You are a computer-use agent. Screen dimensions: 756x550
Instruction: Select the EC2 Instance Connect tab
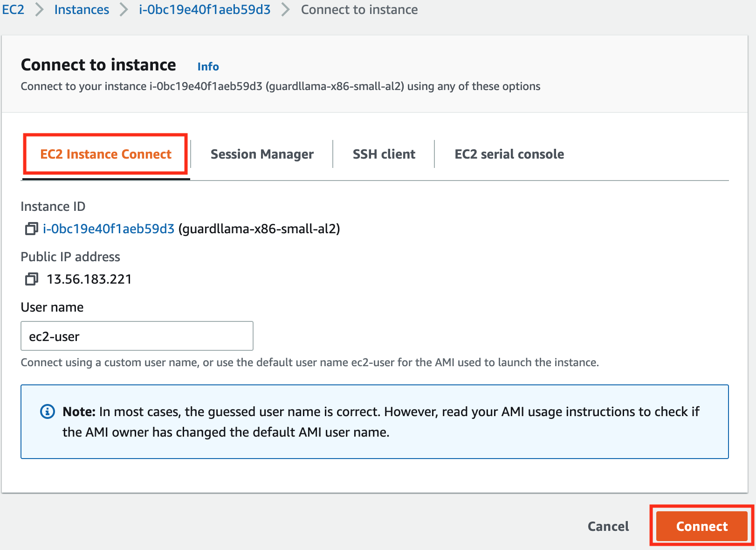(105, 154)
